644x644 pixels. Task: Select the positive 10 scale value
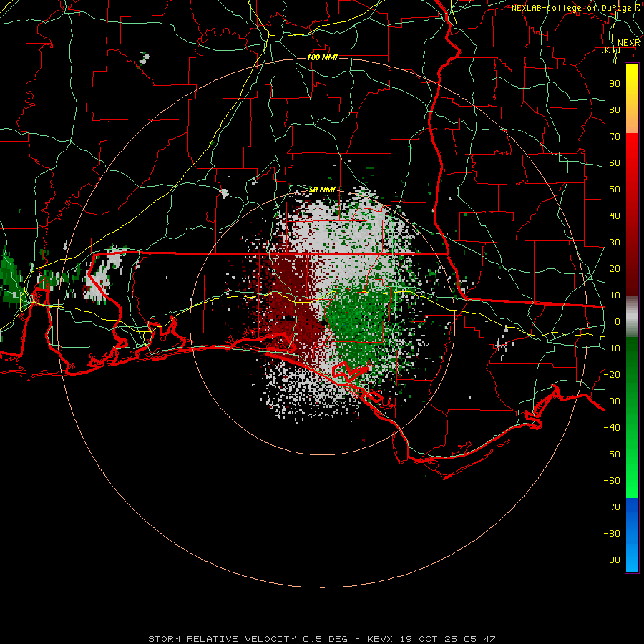pyautogui.click(x=615, y=296)
